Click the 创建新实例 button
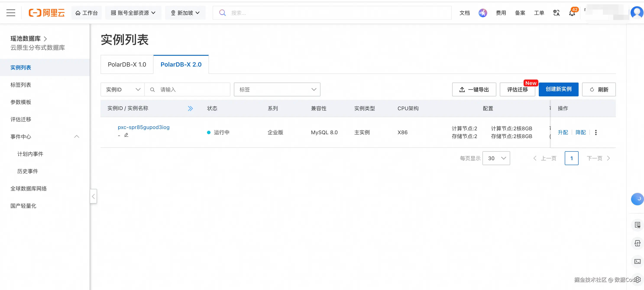Screen dimensions: 644x290 pyautogui.click(x=558, y=89)
